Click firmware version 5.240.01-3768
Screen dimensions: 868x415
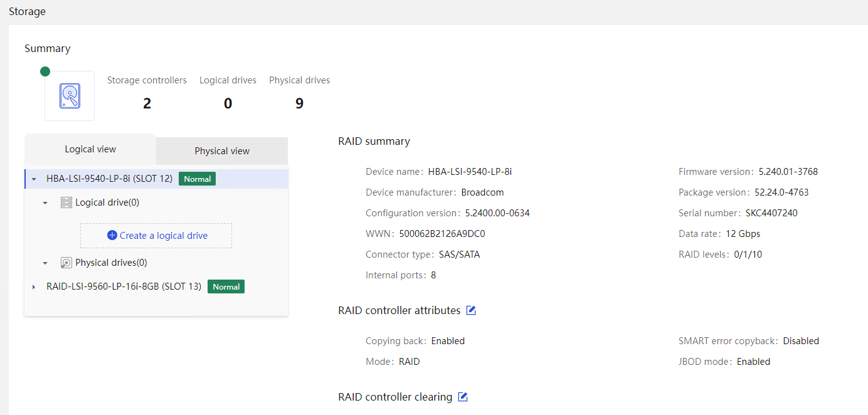(x=788, y=171)
